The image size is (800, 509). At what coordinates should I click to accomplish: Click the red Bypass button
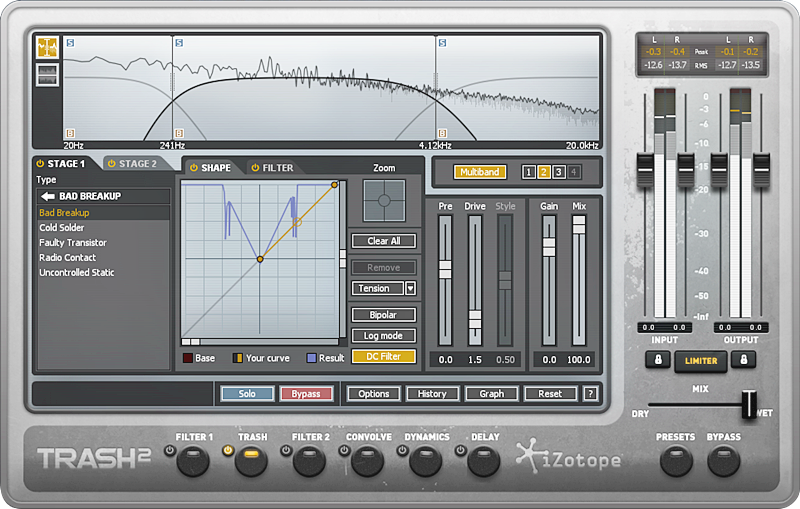click(306, 394)
